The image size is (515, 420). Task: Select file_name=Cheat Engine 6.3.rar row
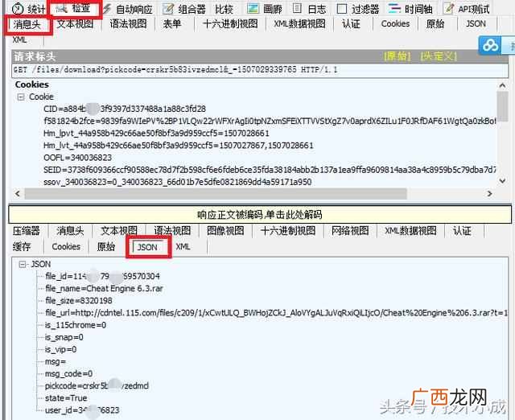pyautogui.click(x=105, y=289)
